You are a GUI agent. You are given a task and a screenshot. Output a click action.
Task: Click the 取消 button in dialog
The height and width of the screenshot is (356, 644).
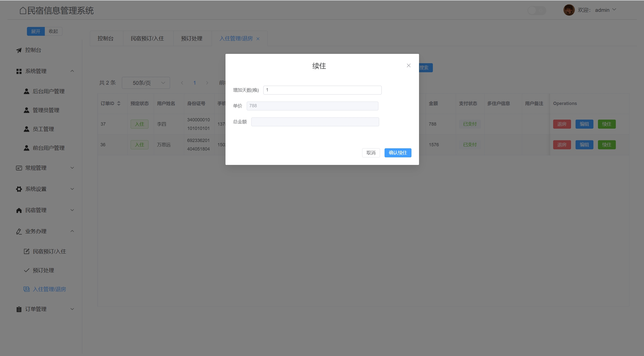[x=371, y=153]
